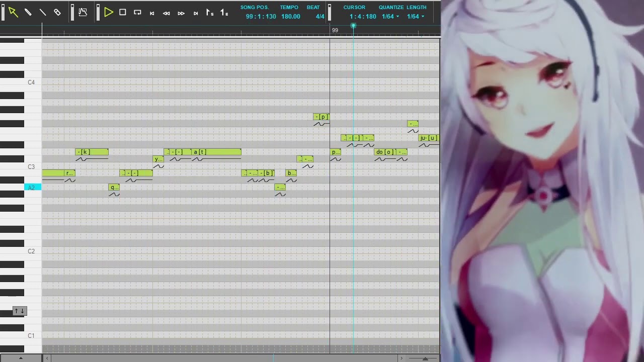Screen dimensions: 644x362
Task: Jump to the end of the song
Action: 196,13
